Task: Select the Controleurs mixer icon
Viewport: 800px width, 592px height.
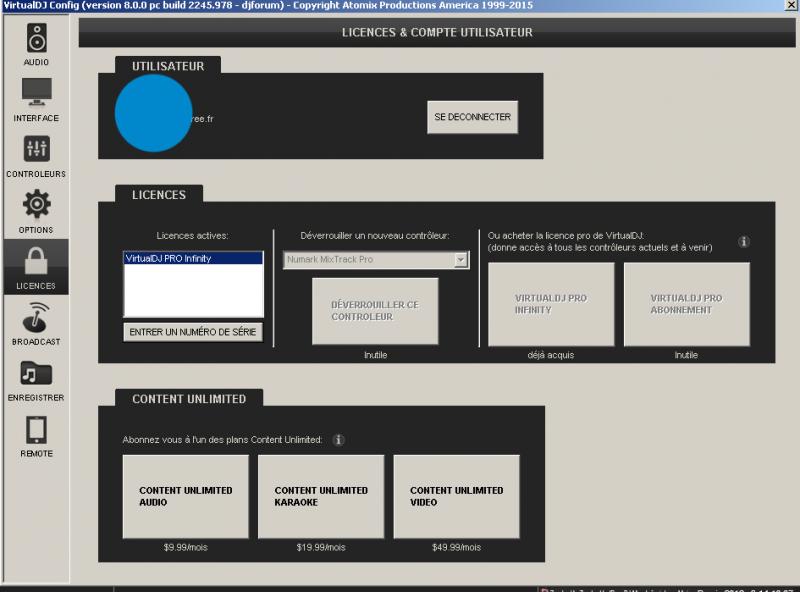Action: click(x=36, y=149)
